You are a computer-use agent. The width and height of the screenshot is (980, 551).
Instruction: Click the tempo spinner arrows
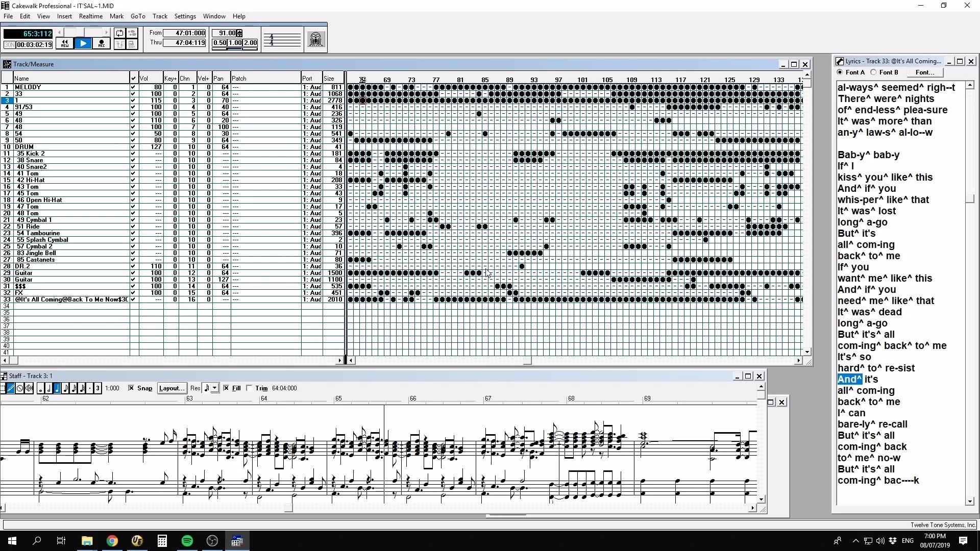[239, 33]
